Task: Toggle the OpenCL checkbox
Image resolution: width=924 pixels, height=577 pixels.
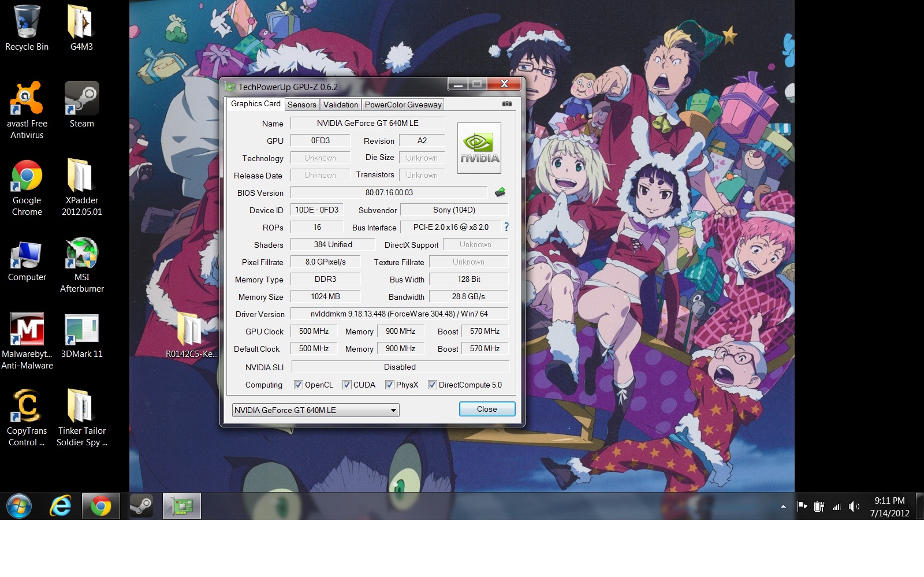Action: tap(299, 385)
